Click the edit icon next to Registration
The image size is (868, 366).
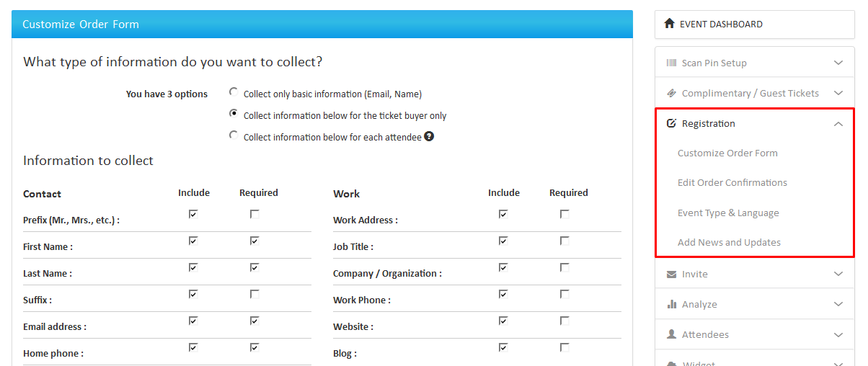click(671, 123)
